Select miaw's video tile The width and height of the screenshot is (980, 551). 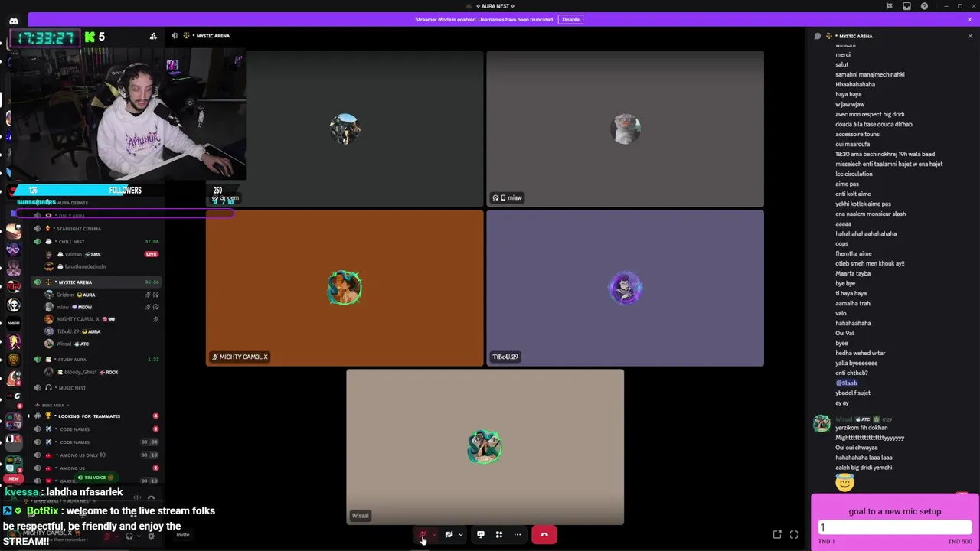[625, 129]
